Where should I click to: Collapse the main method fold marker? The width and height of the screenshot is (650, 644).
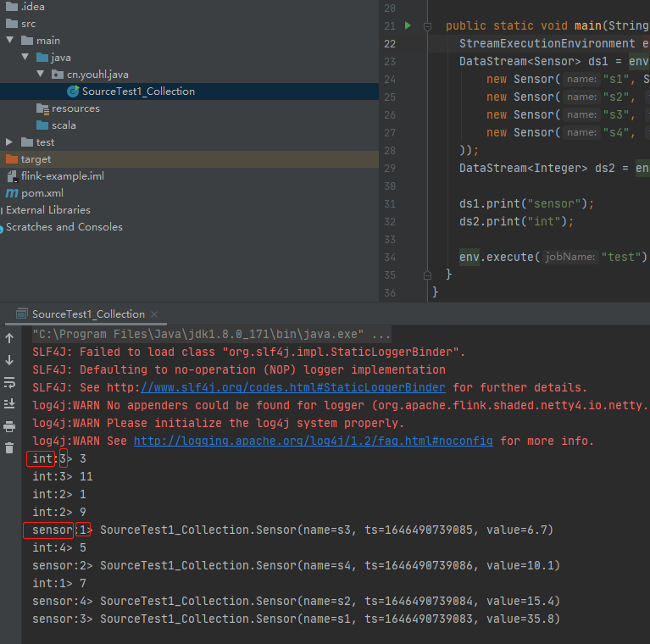[x=427, y=27]
